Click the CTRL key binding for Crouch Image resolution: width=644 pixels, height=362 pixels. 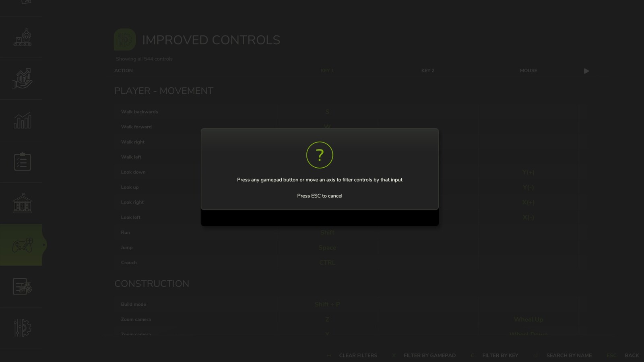(x=327, y=263)
